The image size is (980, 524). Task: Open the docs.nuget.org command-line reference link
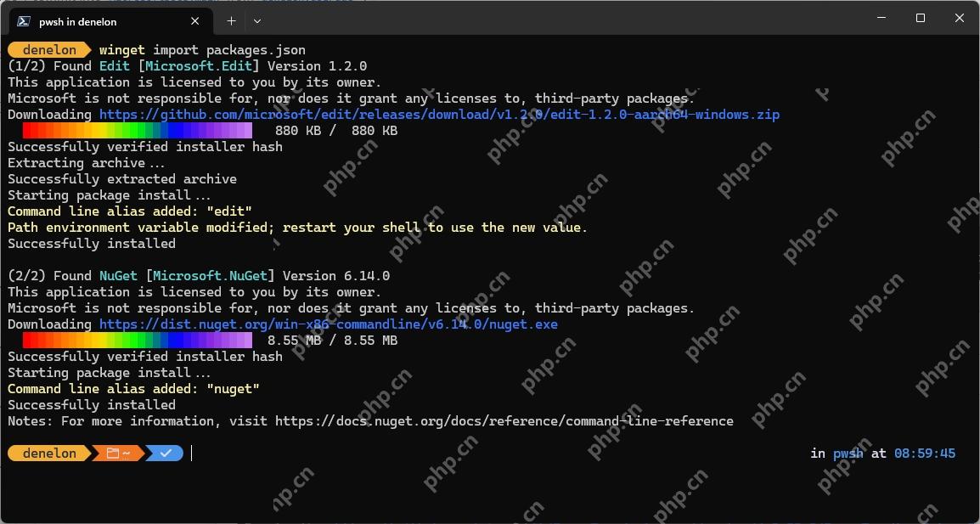tap(504, 421)
